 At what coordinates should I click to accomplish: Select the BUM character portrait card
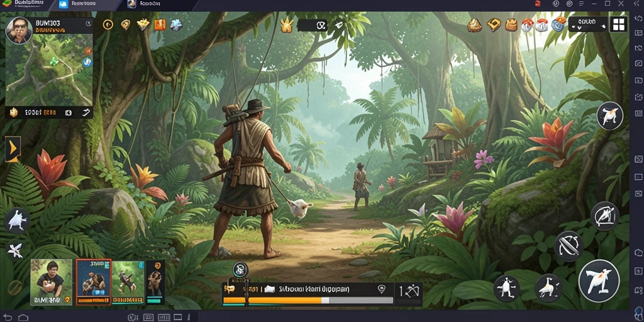pos(52,282)
